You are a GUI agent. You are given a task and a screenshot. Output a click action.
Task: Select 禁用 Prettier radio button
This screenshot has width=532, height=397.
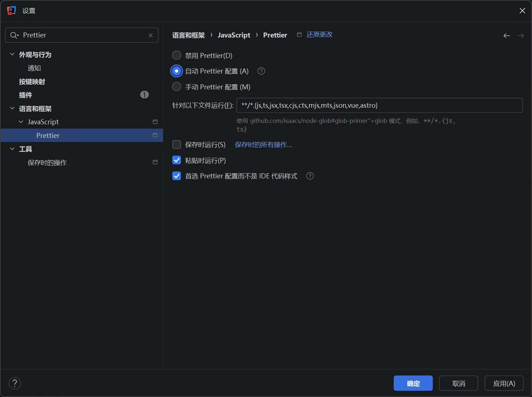[177, 55]
